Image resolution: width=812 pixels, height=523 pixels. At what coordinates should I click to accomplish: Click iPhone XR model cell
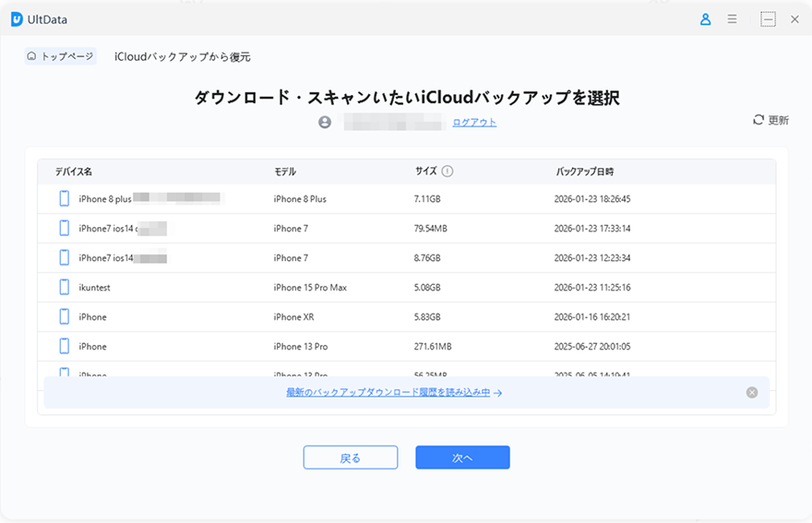click(x=293, y=317)
